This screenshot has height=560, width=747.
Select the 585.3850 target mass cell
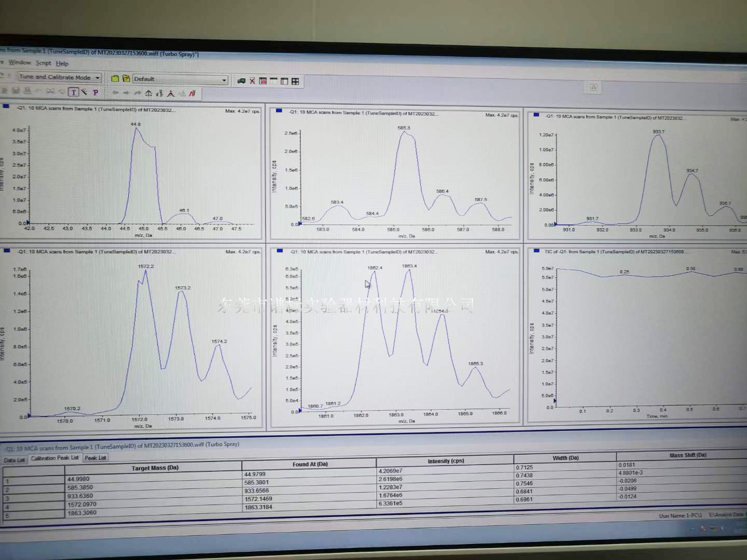coord(80,487)
